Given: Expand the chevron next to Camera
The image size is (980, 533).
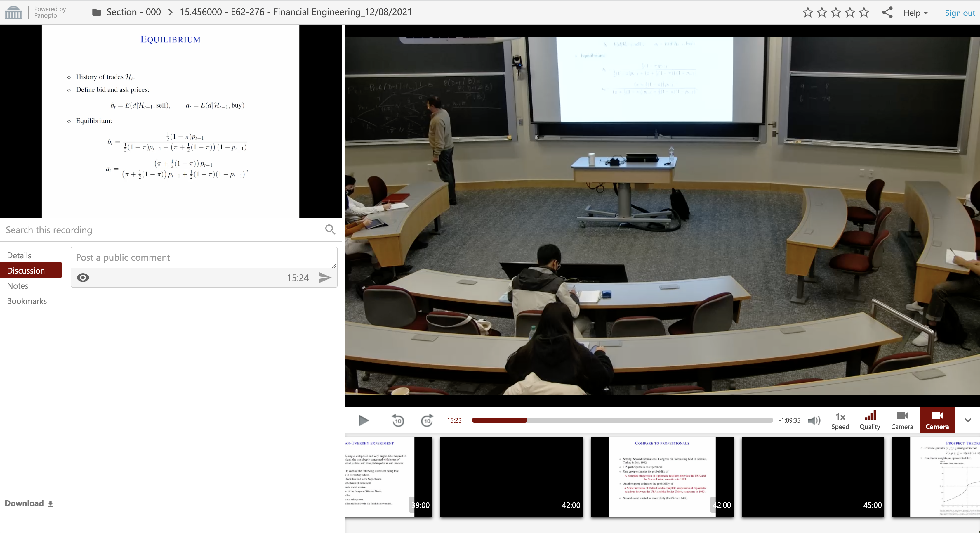Looking at the screenshot, I should tap(968, 420).
